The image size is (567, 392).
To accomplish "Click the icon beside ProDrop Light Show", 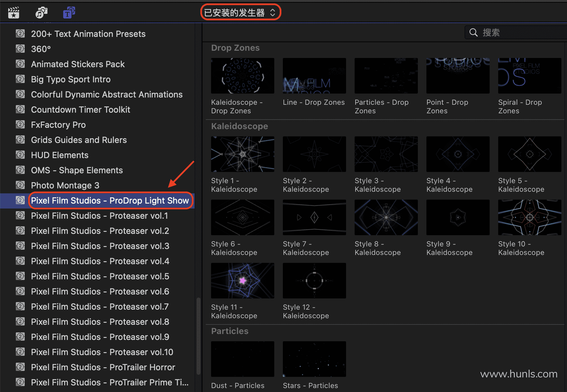I will [20, 200].
